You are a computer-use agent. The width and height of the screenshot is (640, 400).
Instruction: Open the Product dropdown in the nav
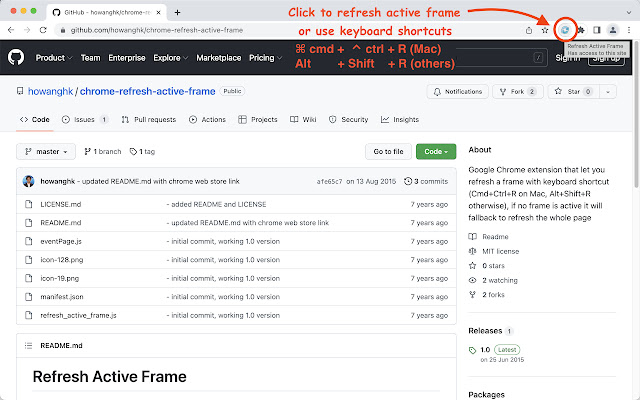(x=54, y=58)
